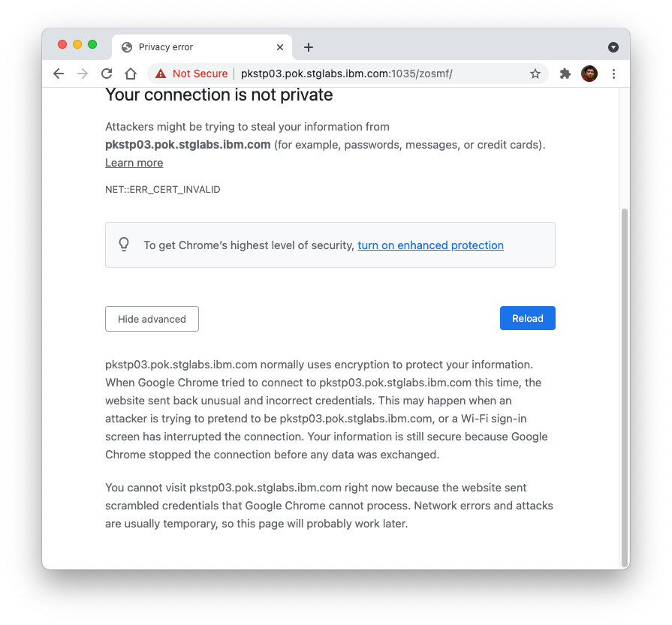Viewport: 672px width, 625px height.
Task: Bookmark this page with star icon
Action: pos(535,74)
